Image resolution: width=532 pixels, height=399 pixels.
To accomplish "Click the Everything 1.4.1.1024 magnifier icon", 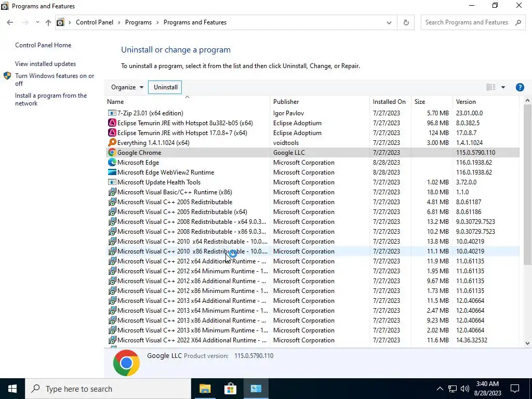I will 112,142.
